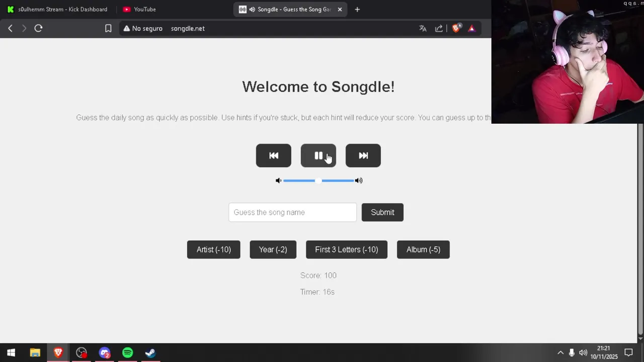Open the Windows Start menu
This screenshot has width=644, height=362.
(x=11, y=352)
